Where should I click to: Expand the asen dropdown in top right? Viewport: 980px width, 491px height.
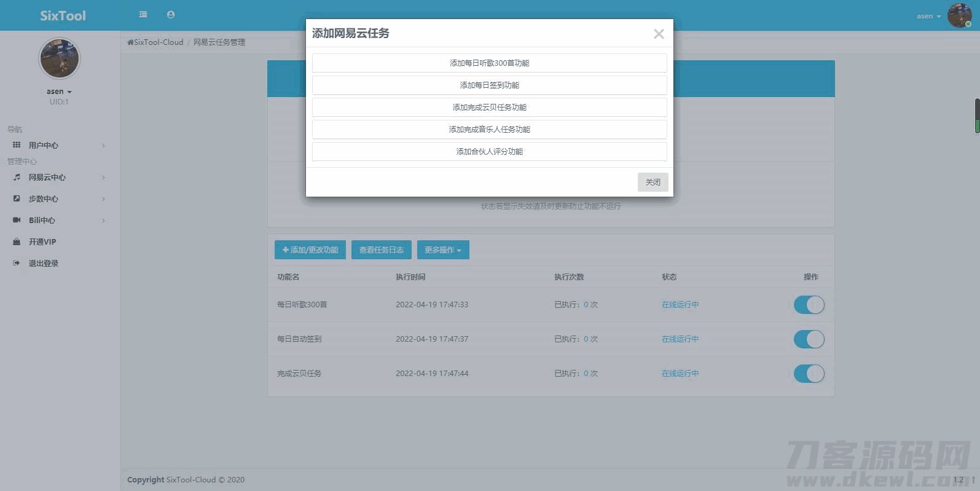point(928,16)
